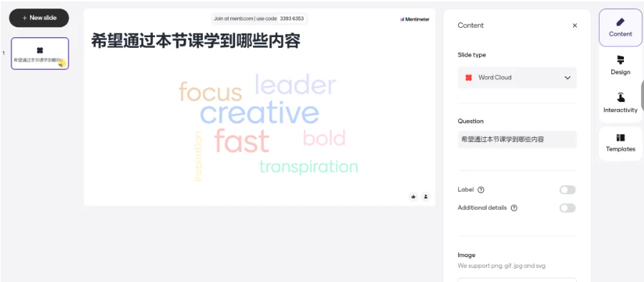Click the participant count person icon on the slide

[425, 197]
